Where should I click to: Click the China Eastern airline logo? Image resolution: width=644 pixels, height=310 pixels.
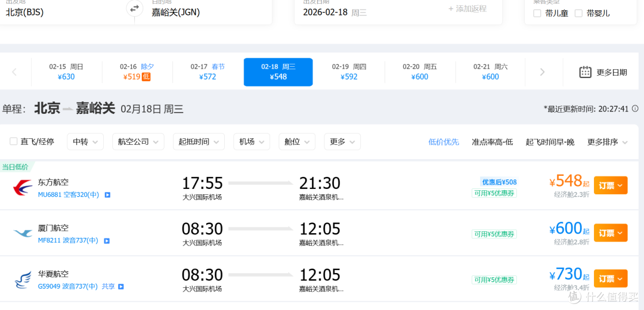pos(23,188)
